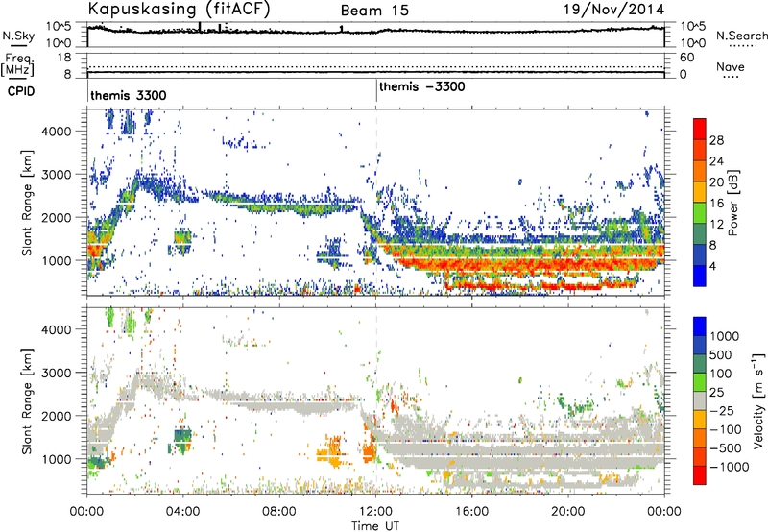The height and width of the screenshot is (532, 768).
Task: Click the Nave legend label
Action: 731,67
